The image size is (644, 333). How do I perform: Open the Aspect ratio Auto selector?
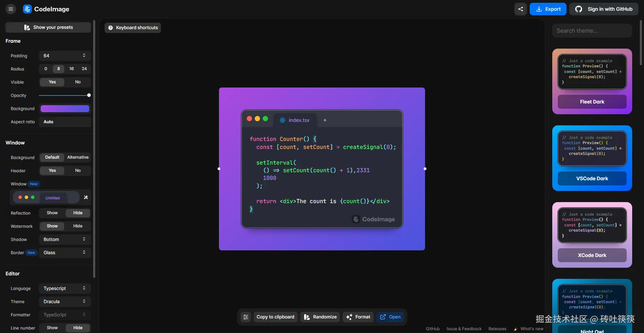click(65, 122)
